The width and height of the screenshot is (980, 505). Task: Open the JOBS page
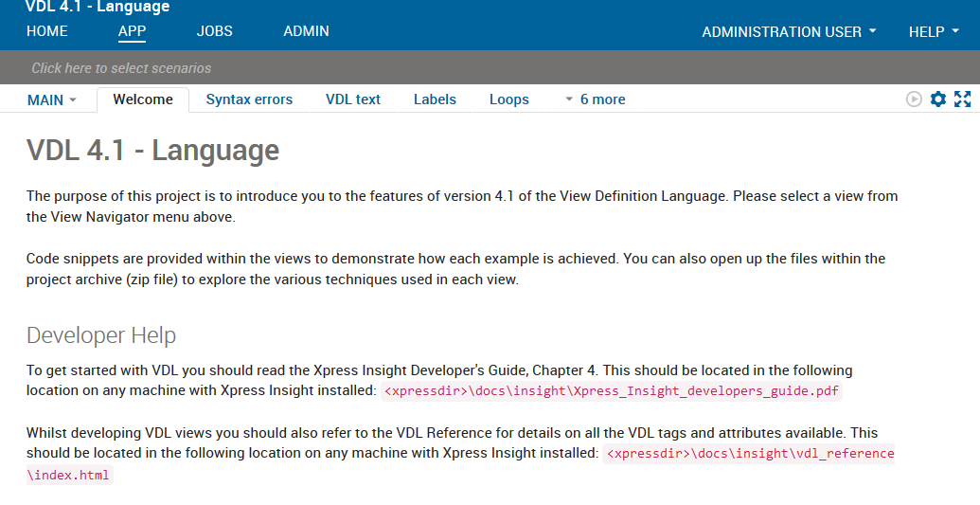[214, 31]
